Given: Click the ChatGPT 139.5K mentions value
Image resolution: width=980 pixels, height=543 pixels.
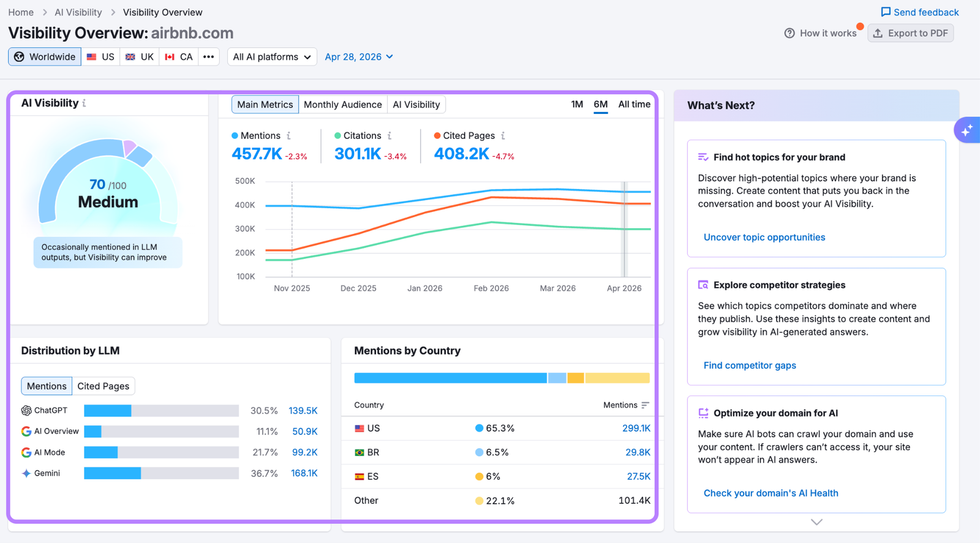Looking at the screenshot, I should [x=303, y=411].
